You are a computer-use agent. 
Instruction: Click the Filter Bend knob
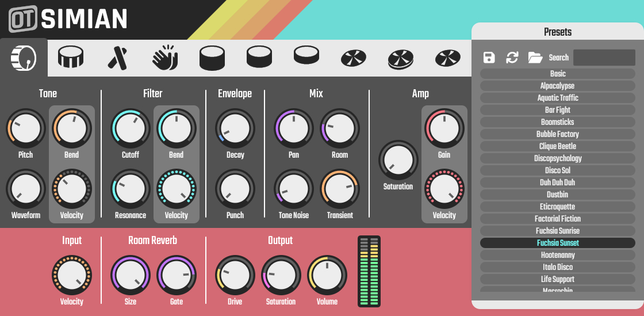point(177,128)
